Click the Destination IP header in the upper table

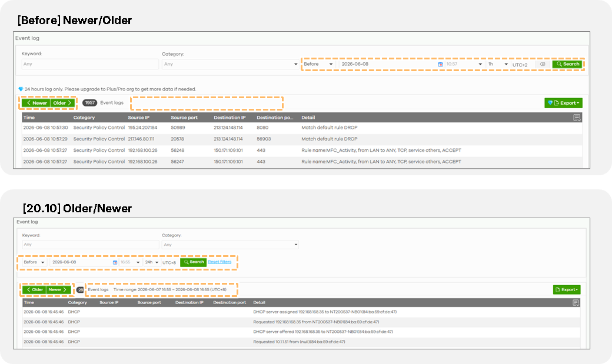(x=229, y=118)
